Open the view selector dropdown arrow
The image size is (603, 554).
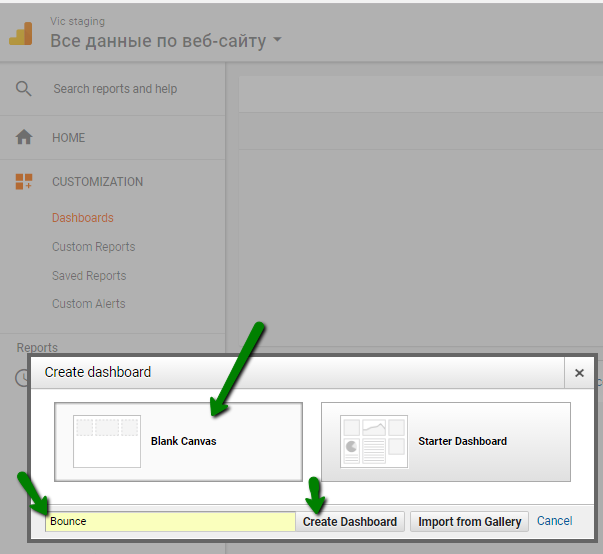pyautogui.click(x=277, y=40)
